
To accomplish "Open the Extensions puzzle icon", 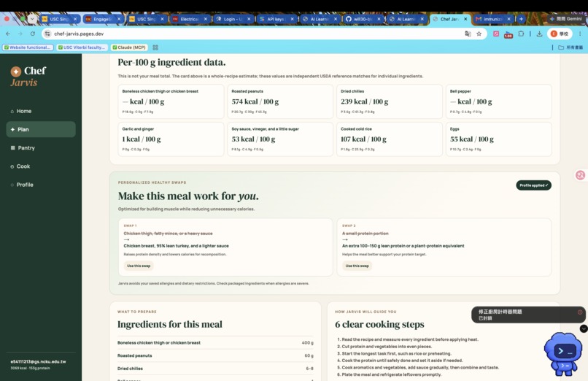I will pos(522,34).
